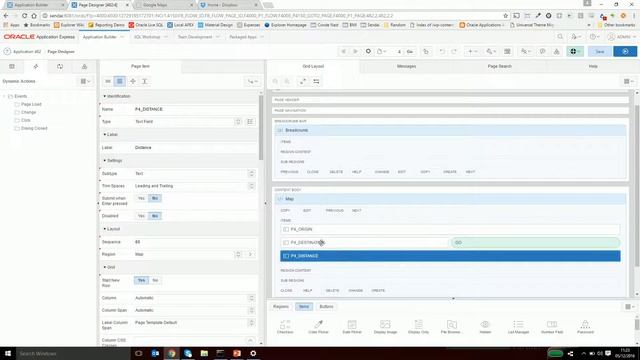Click the Sequence input field
The width and height of the screenshot is (640, 360).
[194, 242]
